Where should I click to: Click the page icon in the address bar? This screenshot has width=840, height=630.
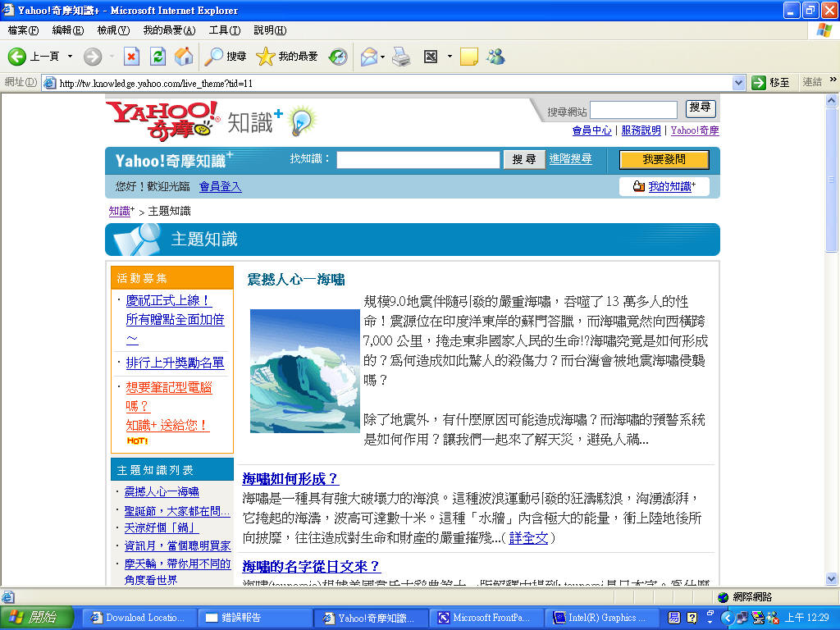(50, 83)
